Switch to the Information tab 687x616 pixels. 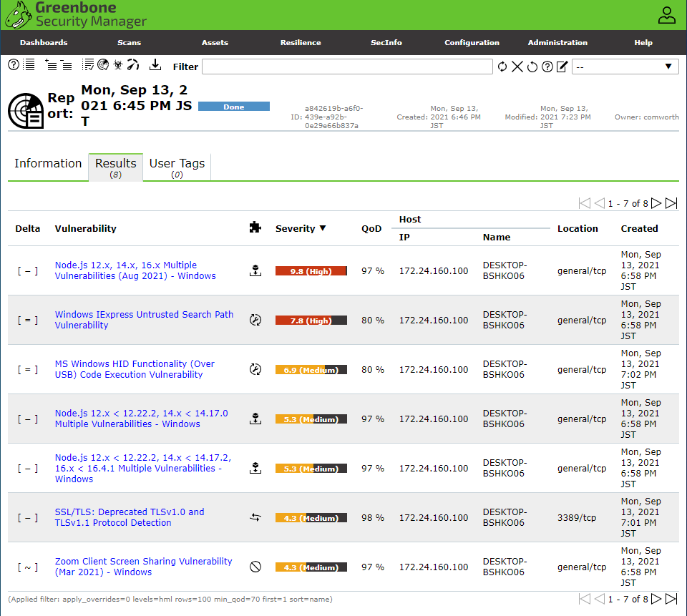[48, 164]
